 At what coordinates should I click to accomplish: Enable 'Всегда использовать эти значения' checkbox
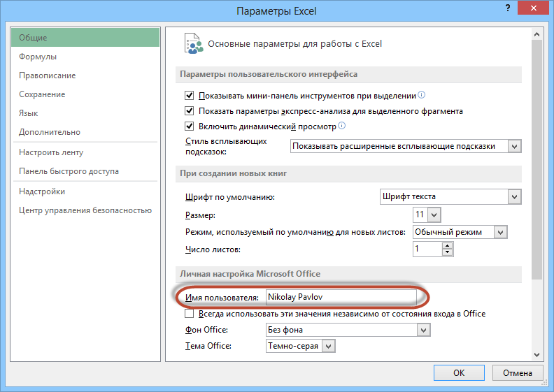pyautogui.click(x=190, y=313)
